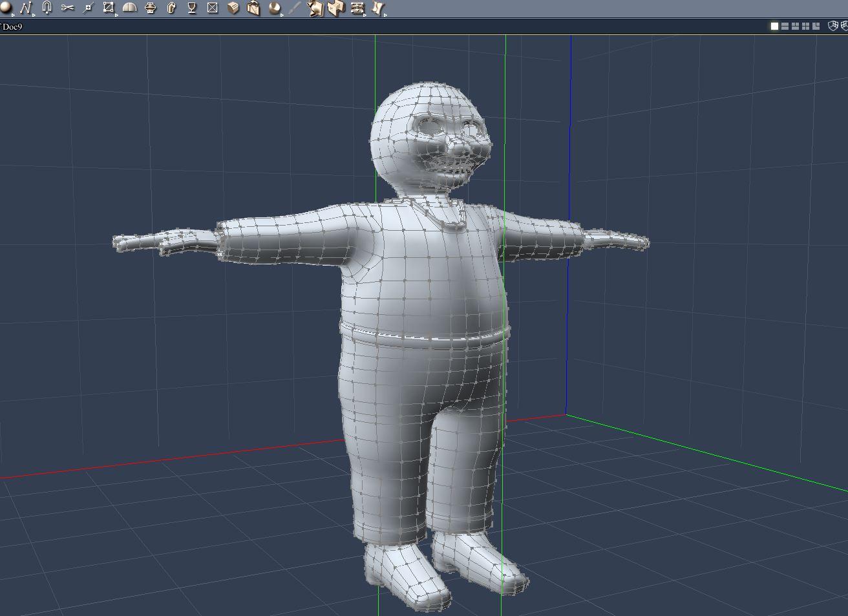Select the sphere primitive tool
The image size is (848, 616).
point(6,8)
